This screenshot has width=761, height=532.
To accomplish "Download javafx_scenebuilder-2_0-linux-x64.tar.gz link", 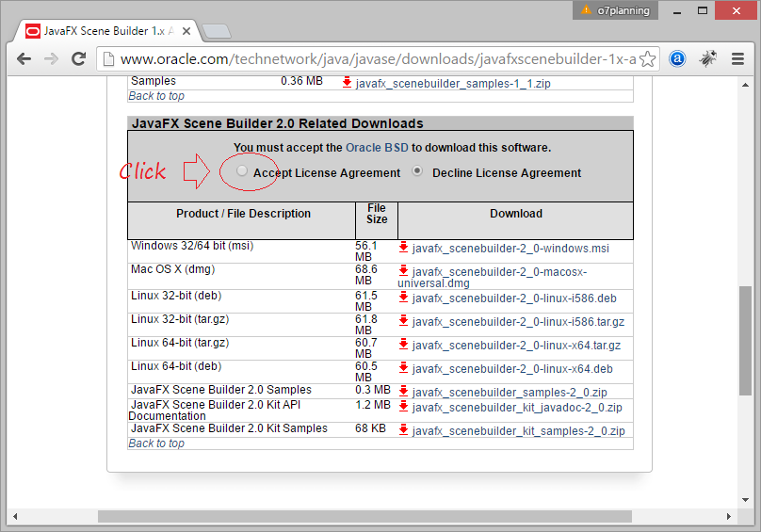I will tap(516, 346).
